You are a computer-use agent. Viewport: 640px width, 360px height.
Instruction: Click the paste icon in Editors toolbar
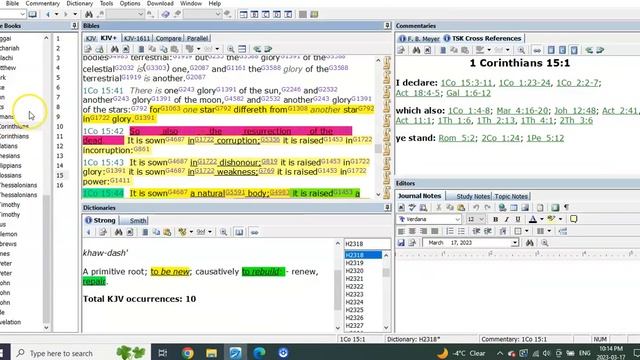461,207
